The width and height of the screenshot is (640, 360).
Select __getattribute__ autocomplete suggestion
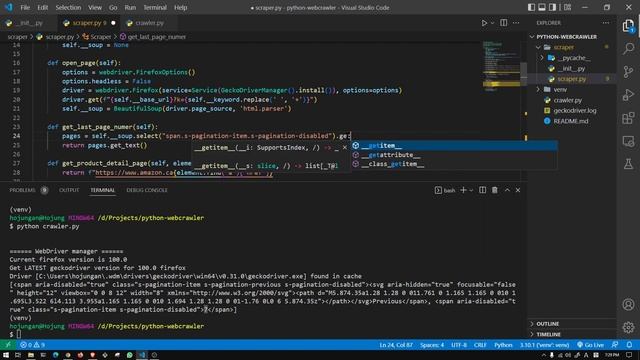pos(454,155)
